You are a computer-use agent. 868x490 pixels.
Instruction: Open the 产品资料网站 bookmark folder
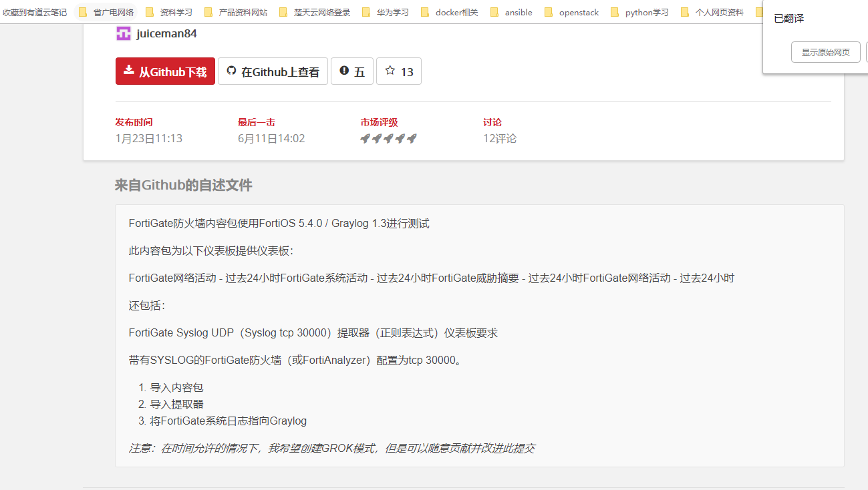(236, 12)
